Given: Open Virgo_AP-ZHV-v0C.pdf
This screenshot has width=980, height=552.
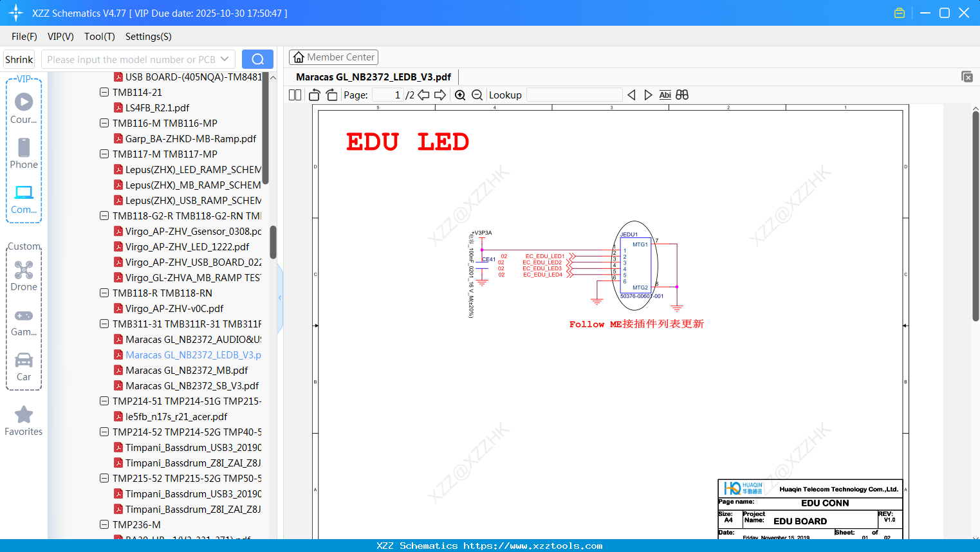Looking at the screenshot, I should (x=174, y=308).
